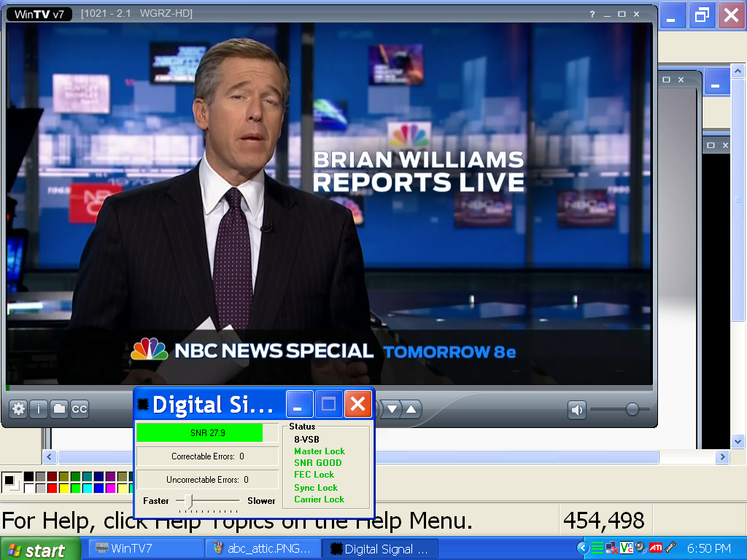
Task: Click the 'Slower' slider label
Action: pyautogui.click(x=261, y=500)
